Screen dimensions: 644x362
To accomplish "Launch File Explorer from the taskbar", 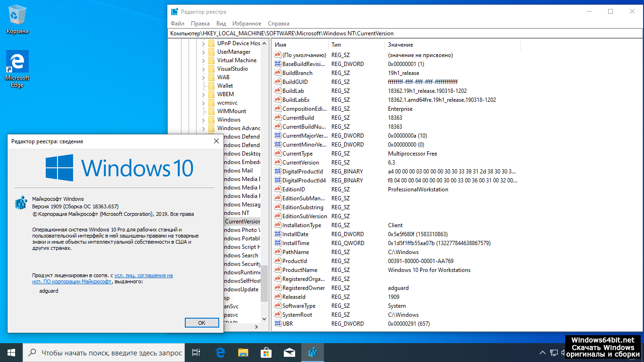I will [x=243, y=353].
